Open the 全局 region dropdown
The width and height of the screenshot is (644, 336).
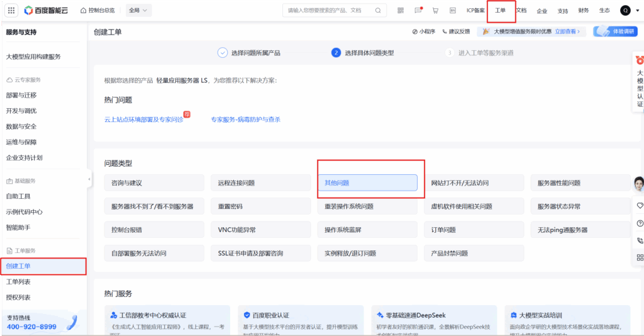pyautogui.click(x=138, y=10)
